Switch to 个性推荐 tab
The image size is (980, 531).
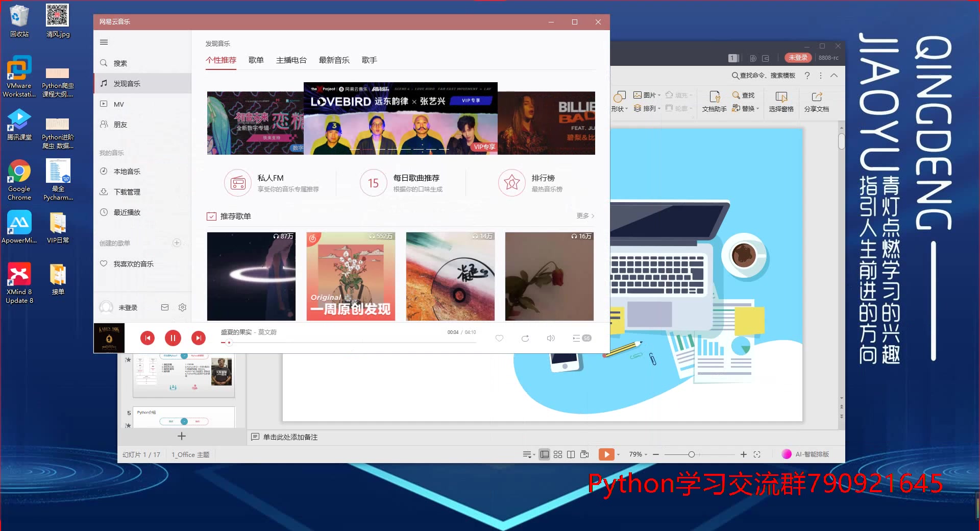[x=221, y=60]
